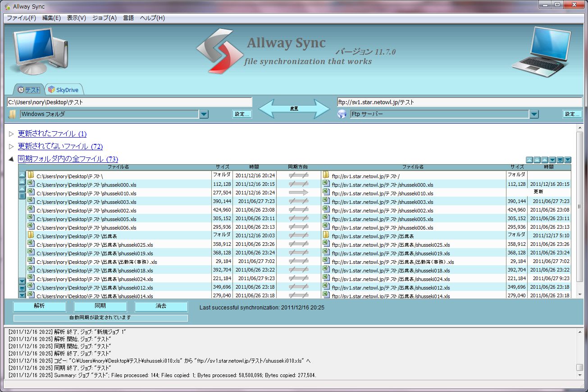Click the Excel icon of local shusseki003.xls
The image size is (588, 392).
[x=31, y=201]
